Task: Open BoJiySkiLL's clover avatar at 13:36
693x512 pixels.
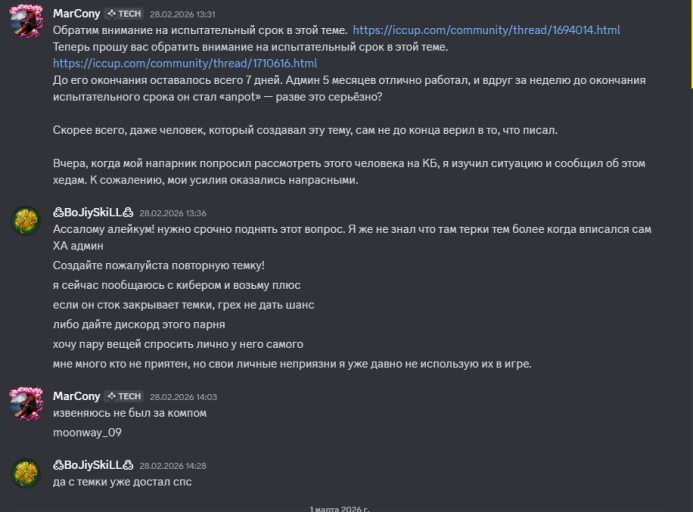Action: 26,220
